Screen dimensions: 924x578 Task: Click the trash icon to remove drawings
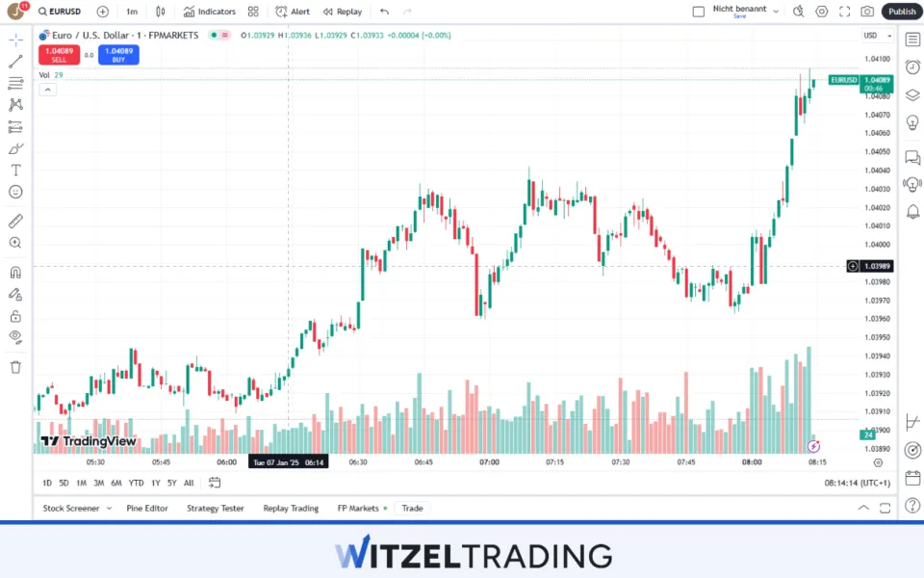pyautogui.click(x=15, y=367)
